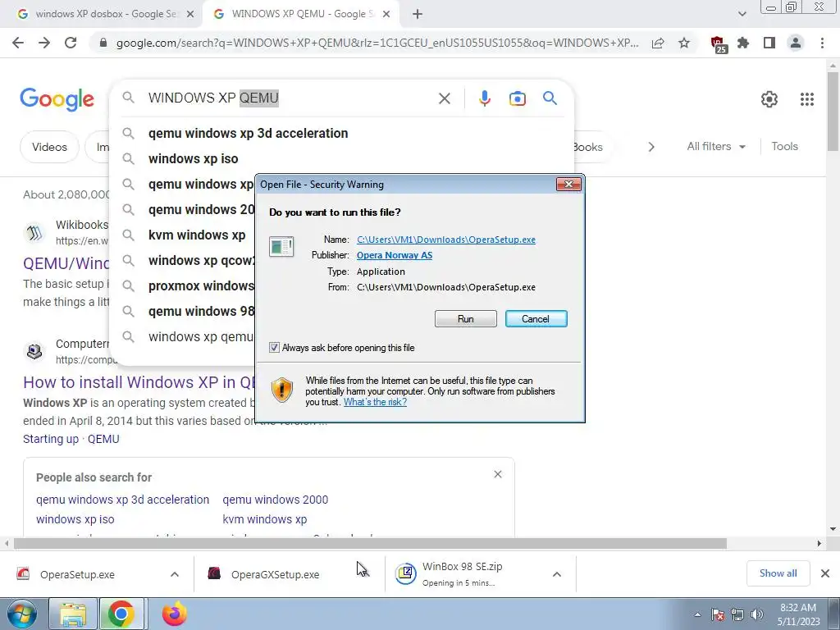This screenshot has height=630, width=840.
Task: Click the Google logo
Action: click(57, 99)
